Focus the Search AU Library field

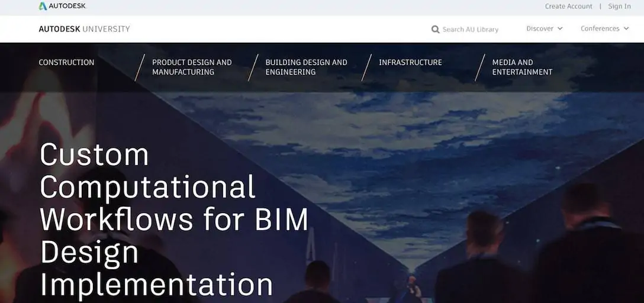(x=470, y=30)
